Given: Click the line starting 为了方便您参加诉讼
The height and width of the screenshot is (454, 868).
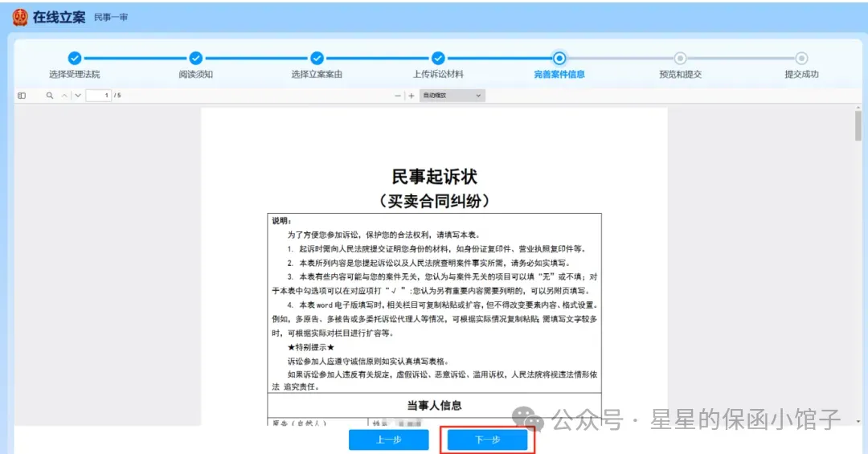Looking at the screenshot, I should pos(383,235).
